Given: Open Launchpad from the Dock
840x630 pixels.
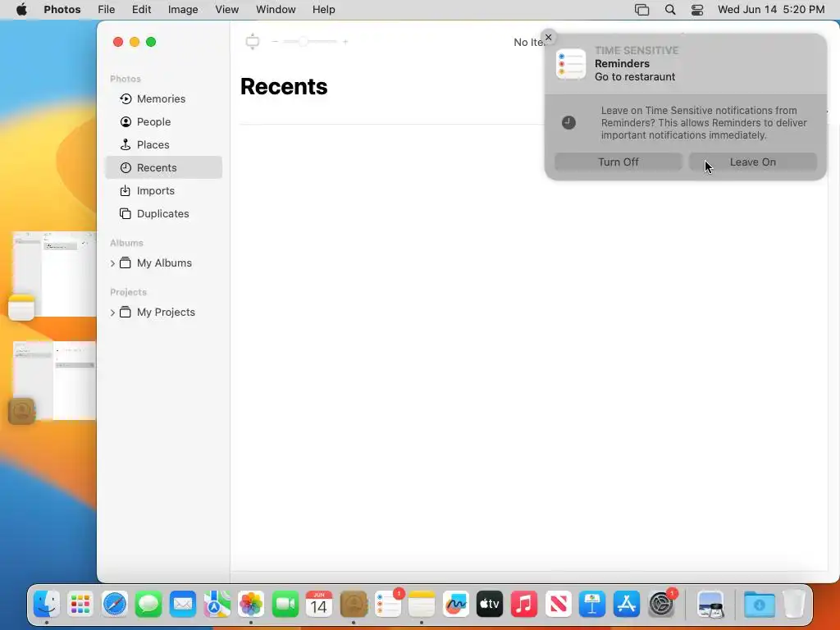Looking at the screenshot, I should click(x=80, y=605).
